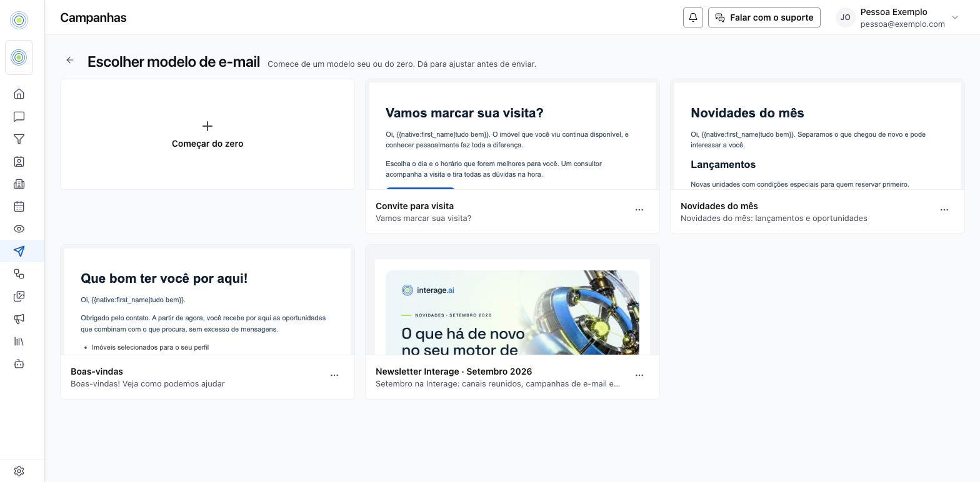The height and width of the screenshot is (482, 980).
Task: Expand the Pessoa Exemplo account menu chevron
Action: [x=955, y=17]
